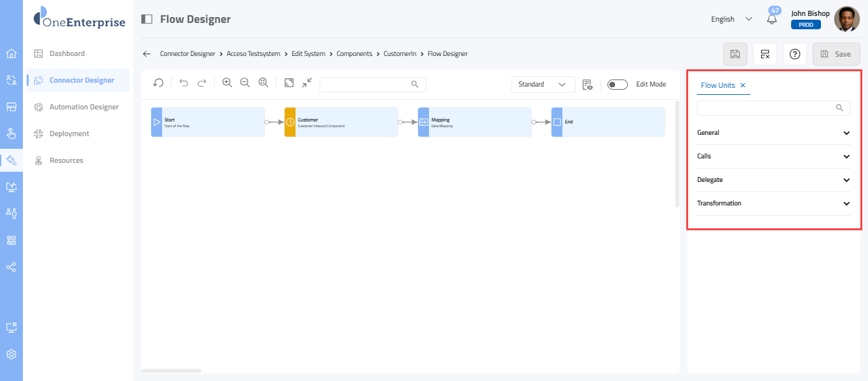Image resolution: width=868 pixels, height=381 pixels.
Task: Go to Deployment menu item
Action: point(69,134)
